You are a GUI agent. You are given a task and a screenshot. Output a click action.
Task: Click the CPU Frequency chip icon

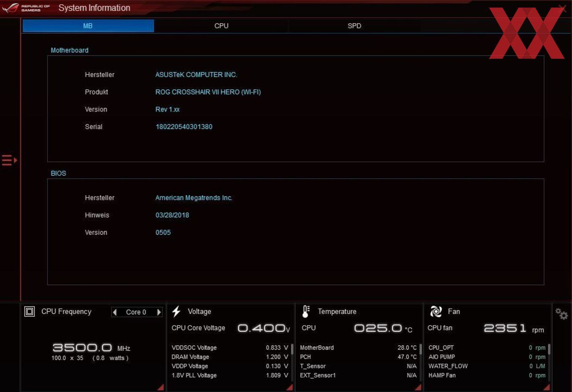click(x=29, y=311)
